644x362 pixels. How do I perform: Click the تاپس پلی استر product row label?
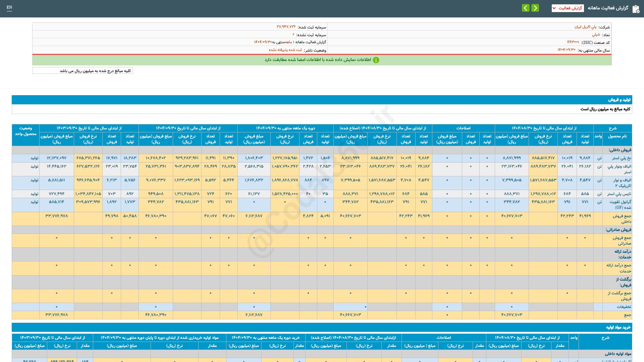click(x=619, y=194)
